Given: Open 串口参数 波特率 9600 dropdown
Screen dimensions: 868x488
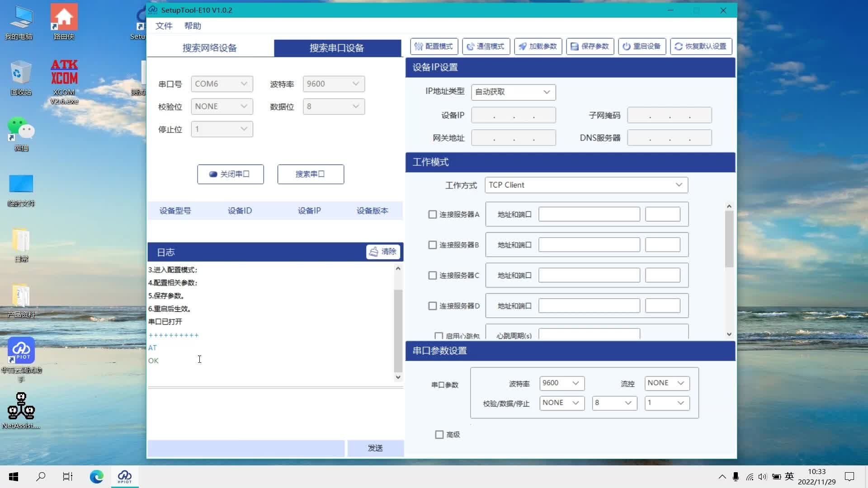Looking at the screenshot, I should [562, 383].
